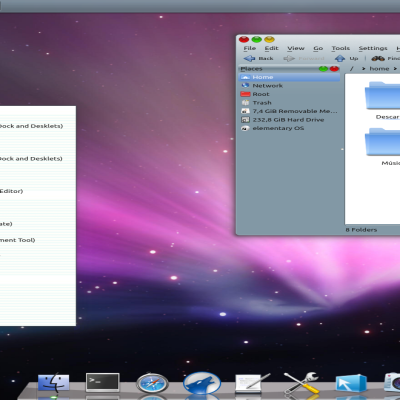Screen dimensions: 400x400
Task: Click the 8 Folders status bar text
Action: [361, 230]
